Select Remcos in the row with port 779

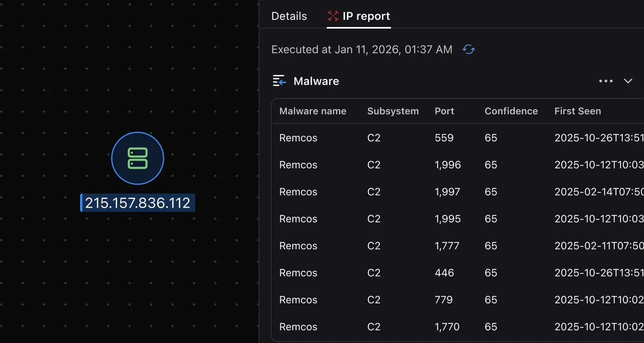pyautogui.click(x=298, y=300)
